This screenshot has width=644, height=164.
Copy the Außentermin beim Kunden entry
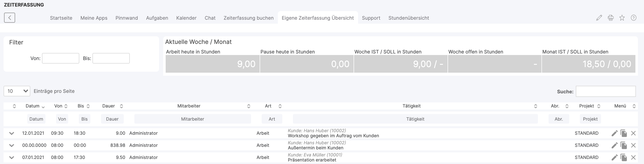tap(624, 145)
